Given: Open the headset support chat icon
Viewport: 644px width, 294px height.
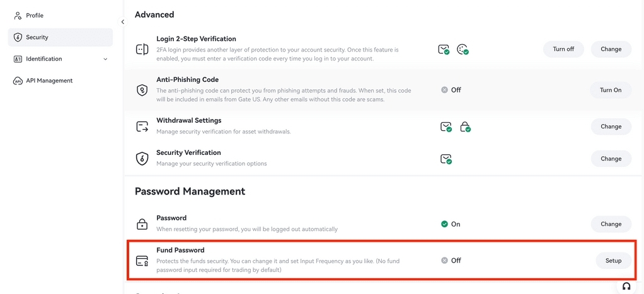Looking at the screenshot, I should pos(626,286).
